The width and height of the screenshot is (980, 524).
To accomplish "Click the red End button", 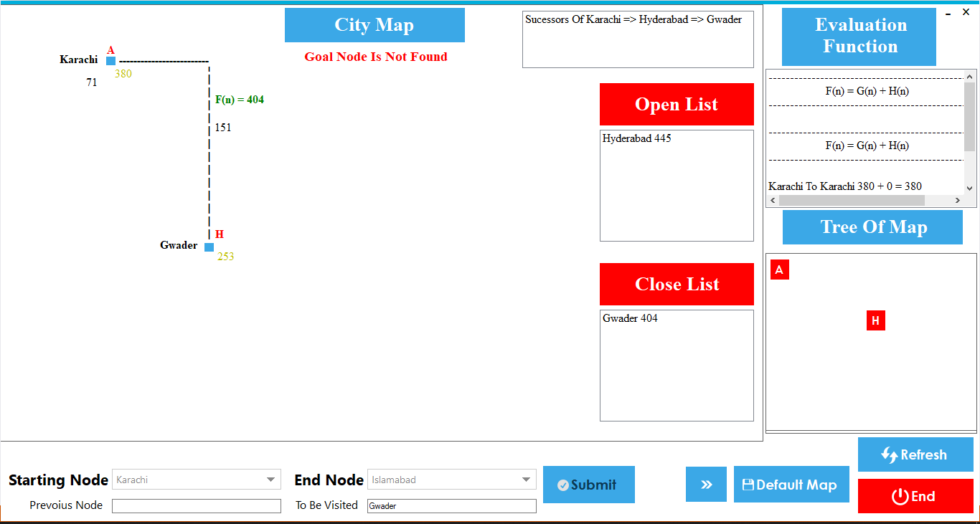I will pyautogui.click(x=915, y=496).
